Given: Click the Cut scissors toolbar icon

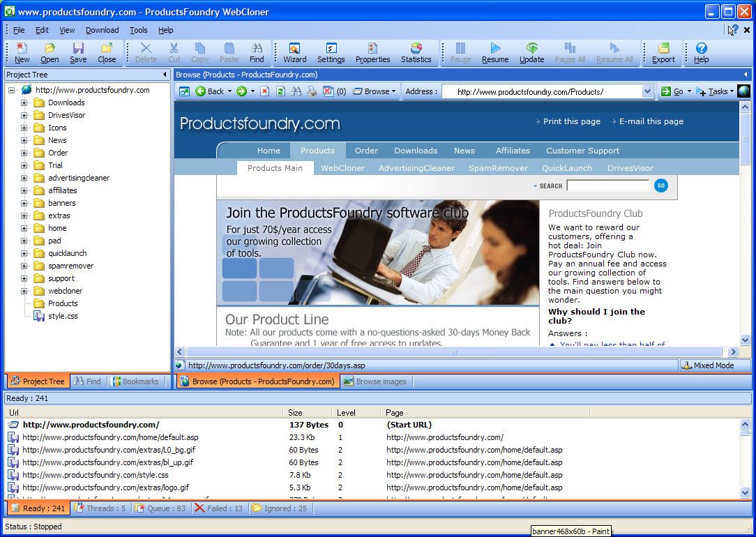Looking at the screenshot, I should [174, 52].
